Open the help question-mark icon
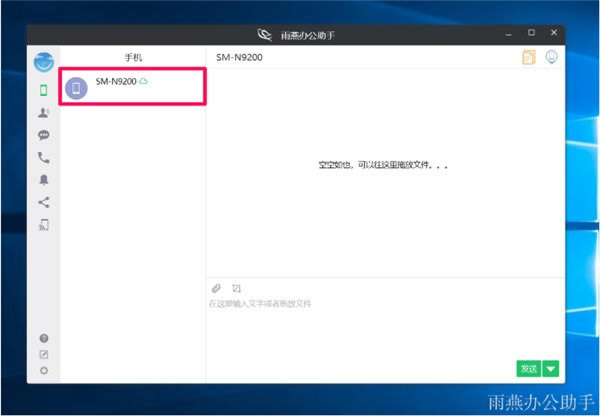The image size is (600, 416). 44,338
